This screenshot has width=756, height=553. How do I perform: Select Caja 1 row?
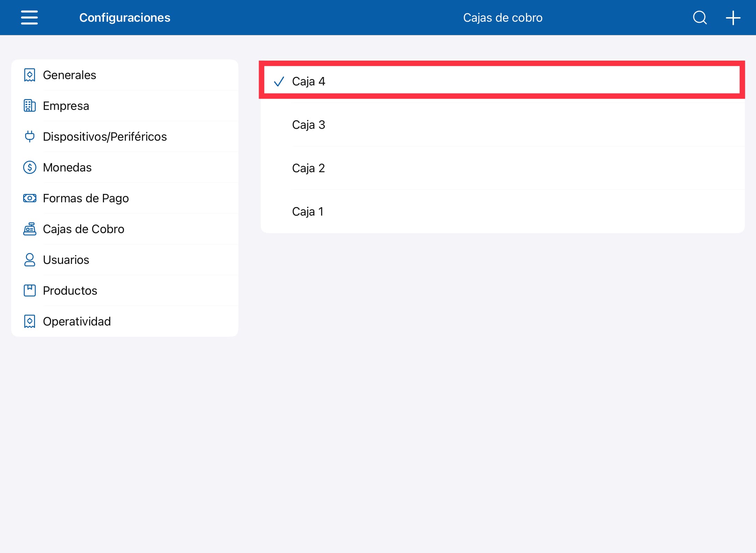(502, 211)
